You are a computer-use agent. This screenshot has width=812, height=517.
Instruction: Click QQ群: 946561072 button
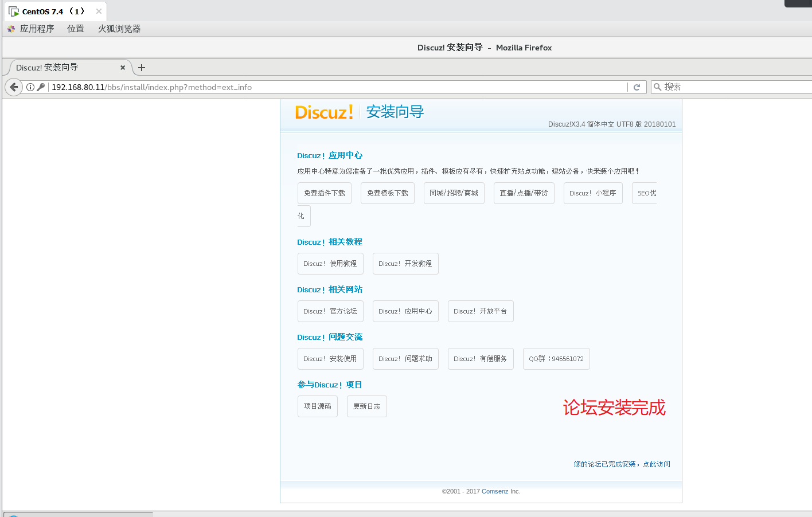pos(556,359)
